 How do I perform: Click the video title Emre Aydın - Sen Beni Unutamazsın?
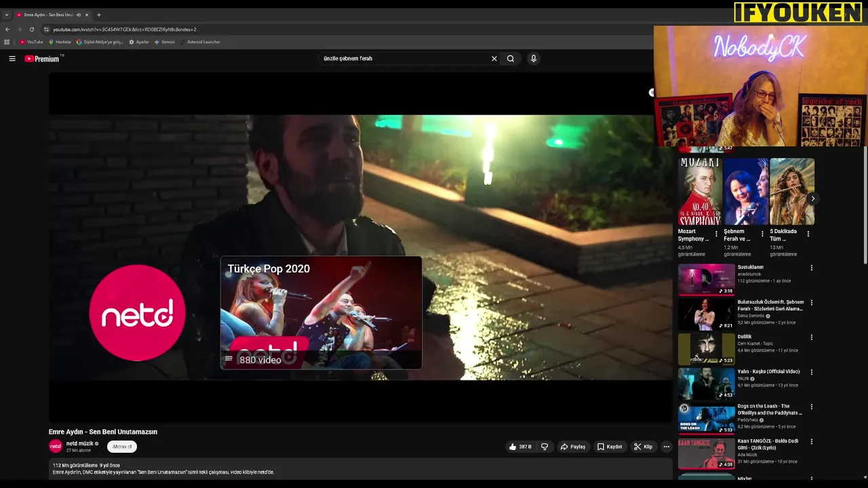[103, 432]
